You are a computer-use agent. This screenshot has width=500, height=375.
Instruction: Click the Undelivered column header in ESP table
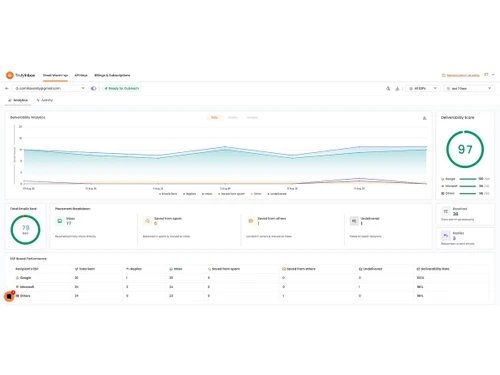point(370,269)
